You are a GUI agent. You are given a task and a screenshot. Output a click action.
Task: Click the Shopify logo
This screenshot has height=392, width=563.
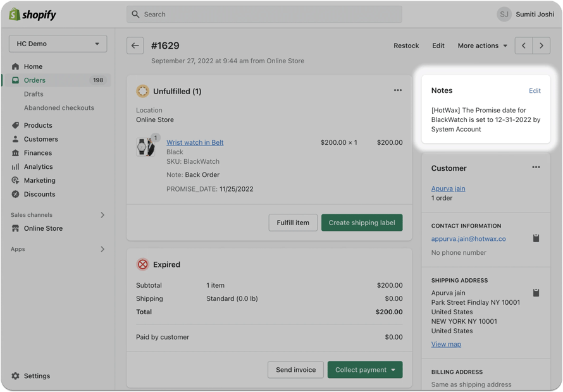32,15
